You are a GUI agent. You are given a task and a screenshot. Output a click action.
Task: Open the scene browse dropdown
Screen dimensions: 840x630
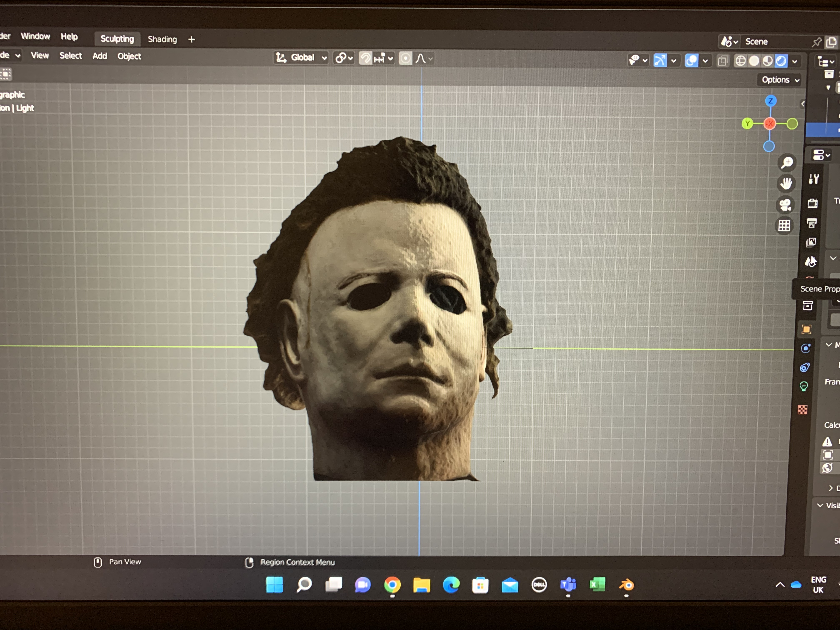[x=730, y=41]
